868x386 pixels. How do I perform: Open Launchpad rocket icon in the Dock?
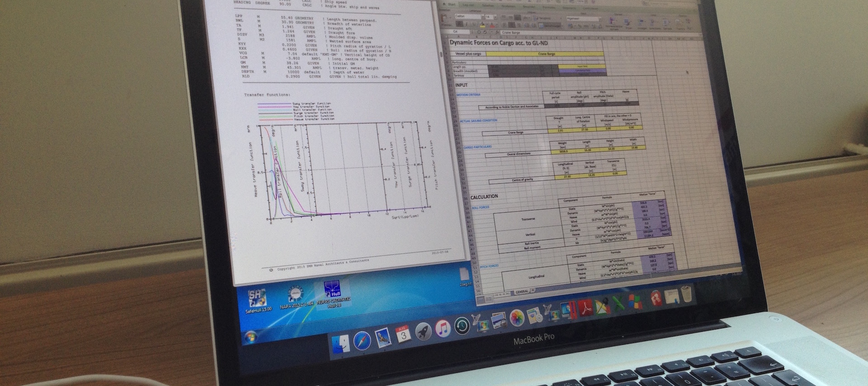pos(424,332)
